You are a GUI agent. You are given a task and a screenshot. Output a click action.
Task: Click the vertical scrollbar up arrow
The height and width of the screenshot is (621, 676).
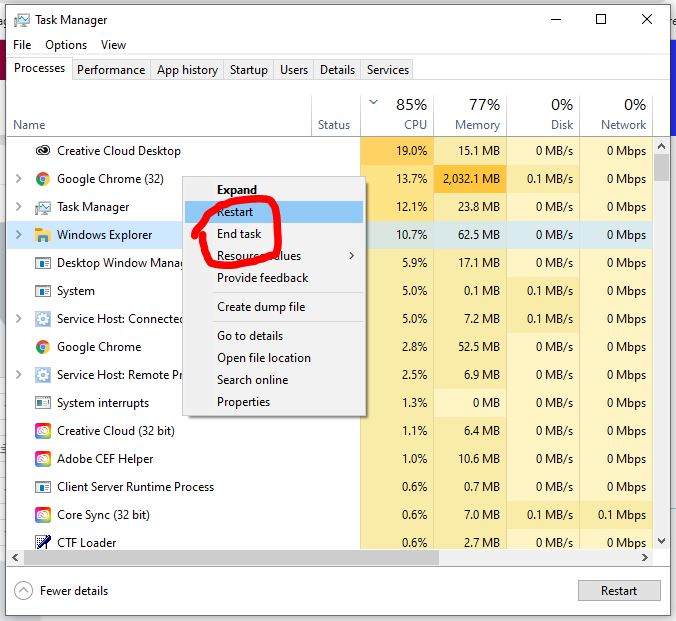[x=661, y=146]
